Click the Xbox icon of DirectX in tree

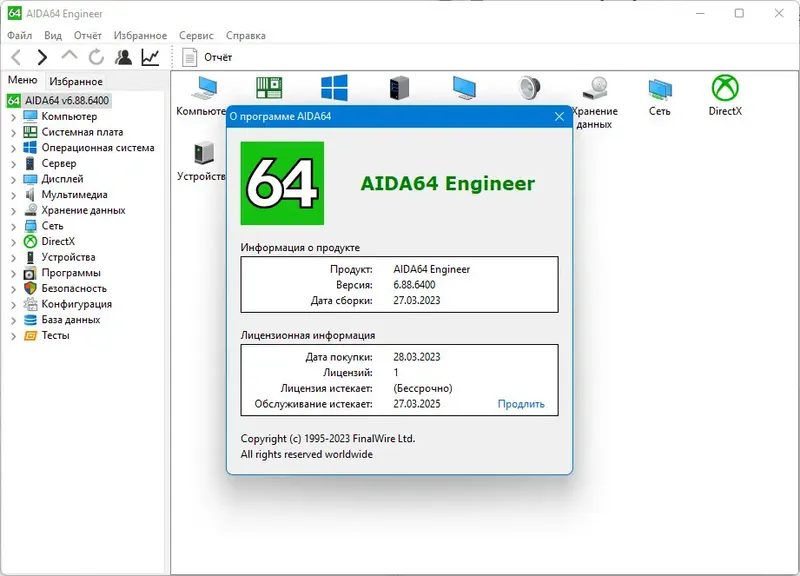point(31,241)
